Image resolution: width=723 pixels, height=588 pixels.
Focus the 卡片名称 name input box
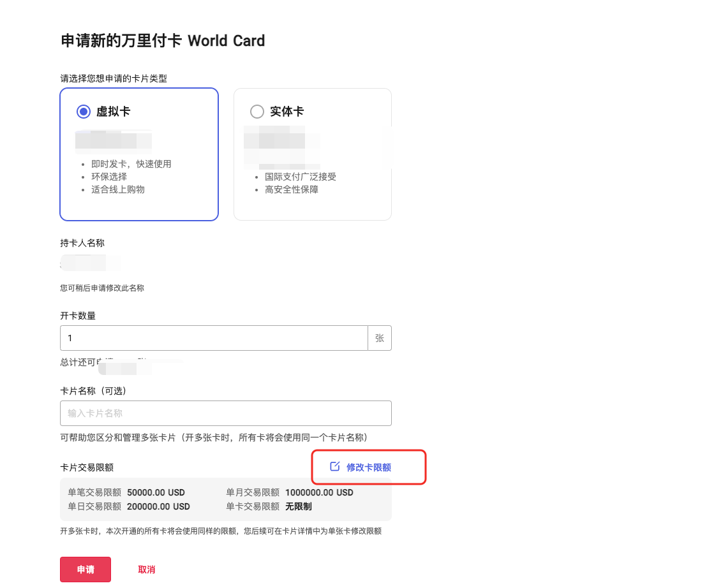(225, 413)
